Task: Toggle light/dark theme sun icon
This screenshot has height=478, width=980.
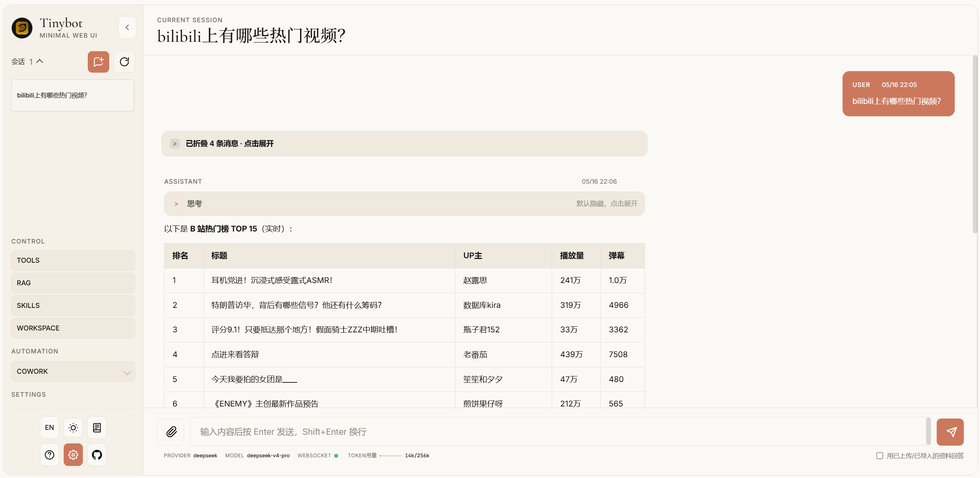Action: coord(73,428)
